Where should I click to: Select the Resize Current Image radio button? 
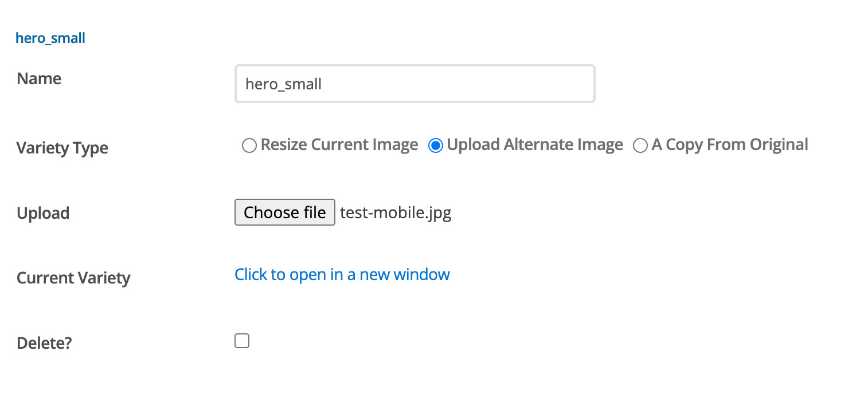tap(249, 146)
